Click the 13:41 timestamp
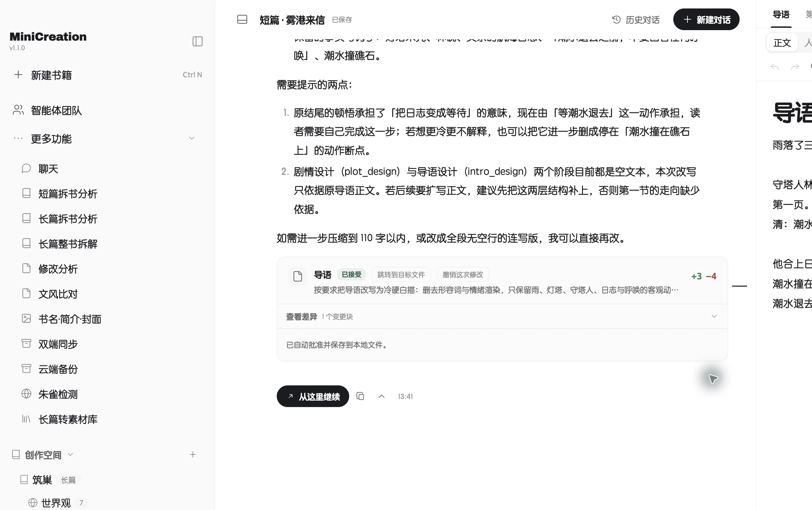812x510 pixels. [405, 396]
